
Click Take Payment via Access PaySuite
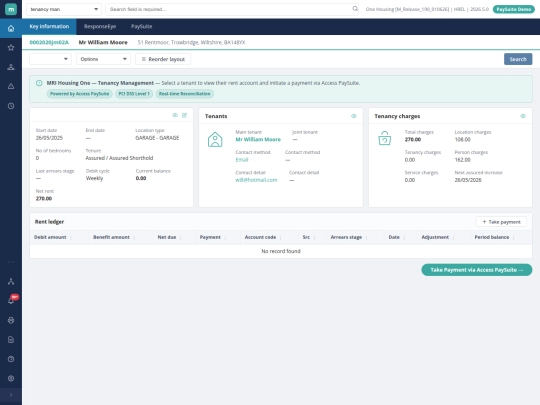tap(477, 270)
